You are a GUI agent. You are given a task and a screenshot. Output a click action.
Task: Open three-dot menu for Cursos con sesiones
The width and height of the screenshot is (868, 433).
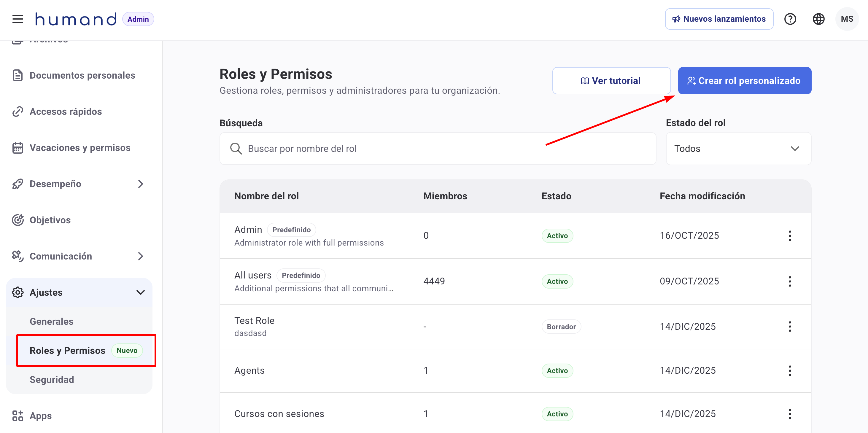(789, 413)
